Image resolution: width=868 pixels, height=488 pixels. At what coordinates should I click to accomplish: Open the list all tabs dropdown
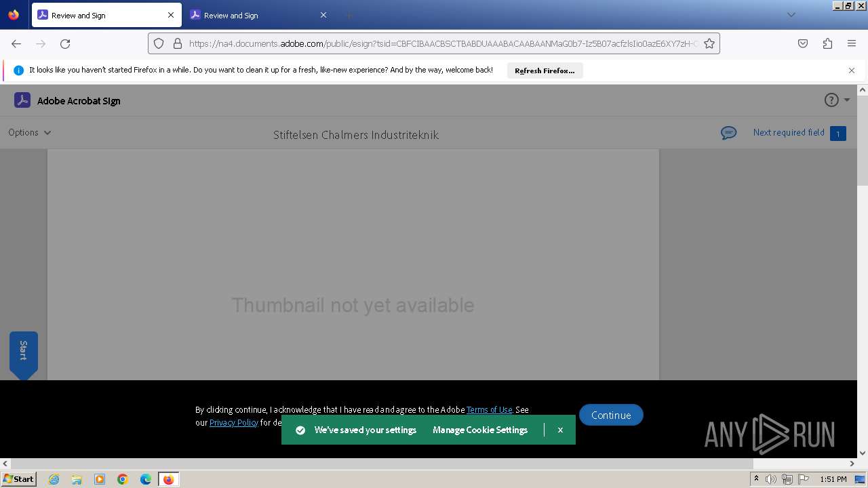[x=791, y=15]
